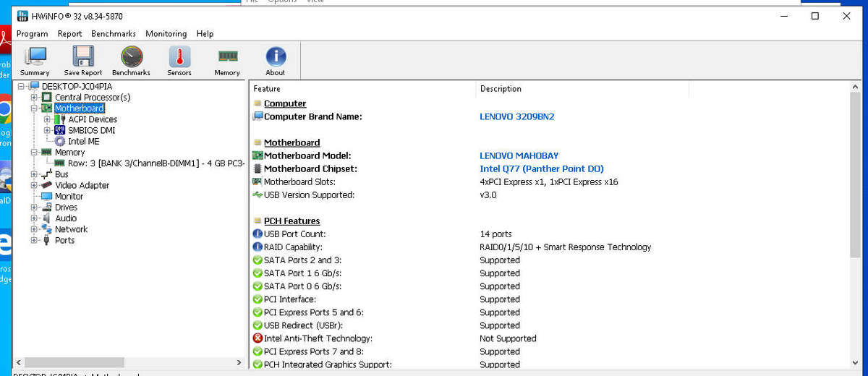
Task: Collapse the Memory tree node
Action: point(34,152)
